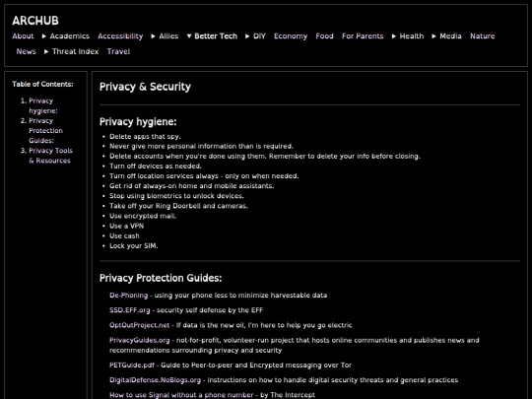Viewport: 532px width, 399px height.
Task: Open the DigitalDefense.NoBlogs.org link
Action: (x=155, y=380)
